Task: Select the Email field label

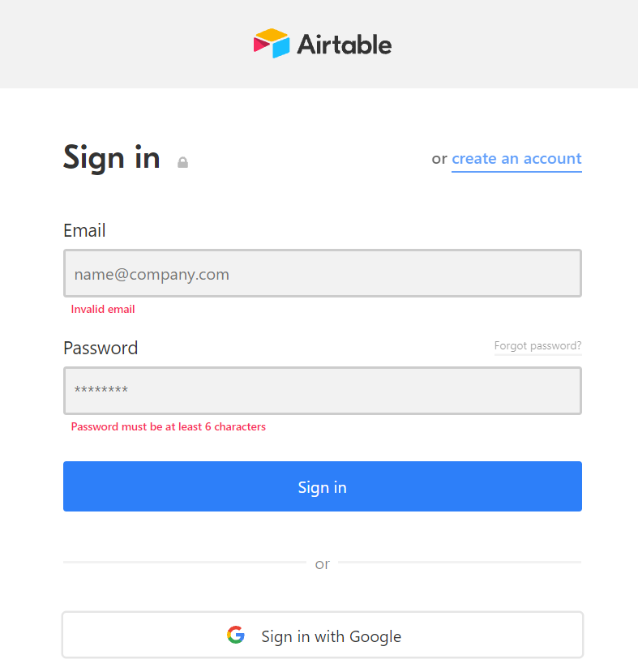Action: 84,230
